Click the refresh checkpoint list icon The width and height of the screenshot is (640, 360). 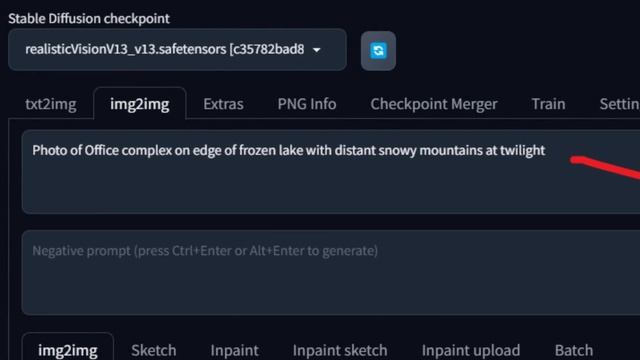[378, 51]
